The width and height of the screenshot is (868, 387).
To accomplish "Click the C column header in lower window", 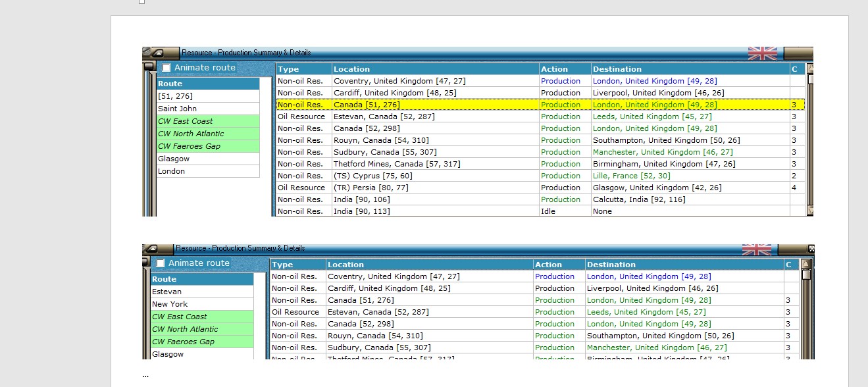I will pos(792,265).
